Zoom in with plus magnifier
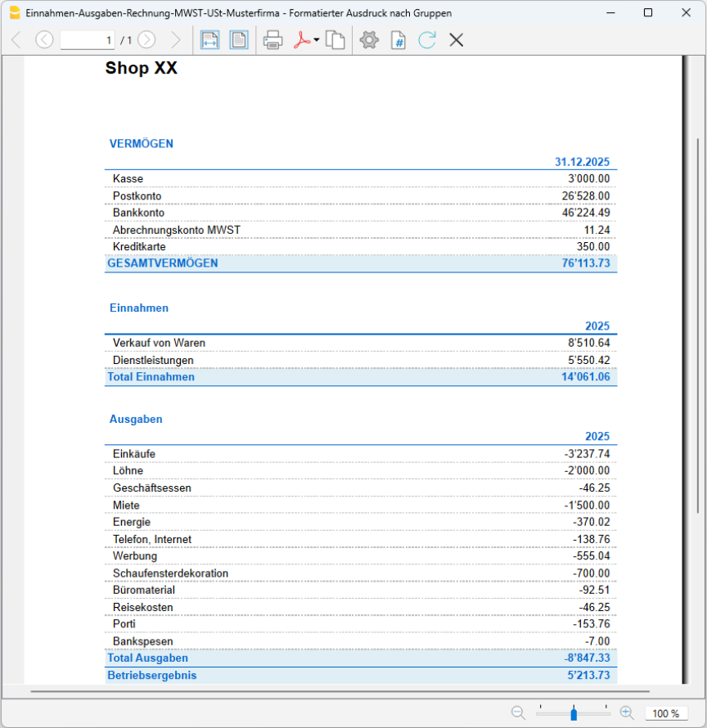Image resolution: width=707 pixels, height=728 pixels. [x=627, y=712]
